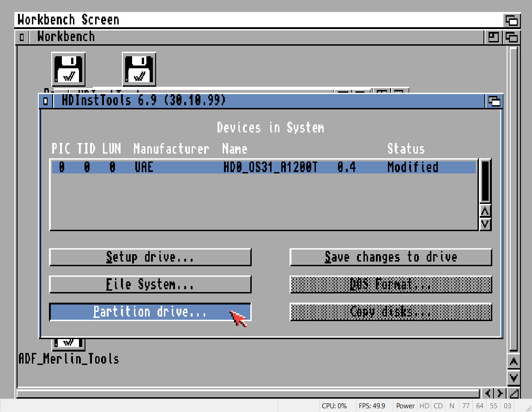
Task: Click the Manufacturer column header
Action: pos(171,149)
